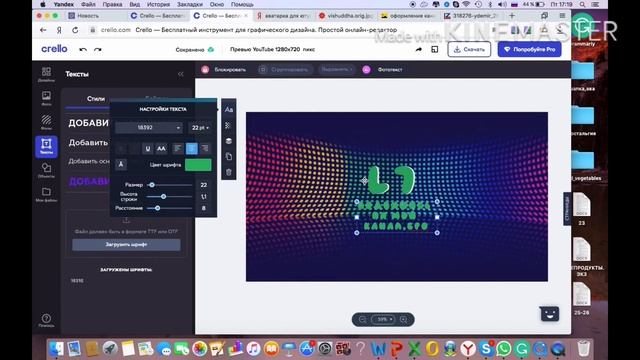Align text to the left
The height and width of the screenshot is (360, 640).
coord(178,149)
